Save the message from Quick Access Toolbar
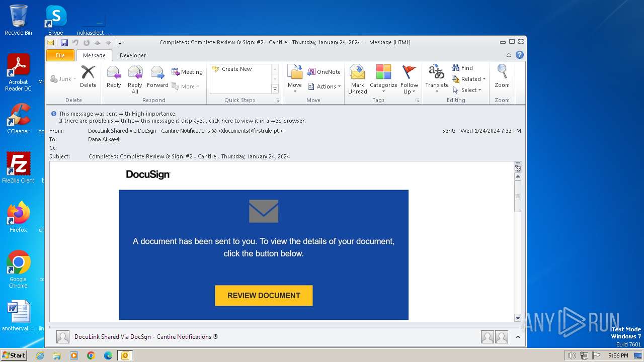Image resolution: width=644 pixels, height=362 pixels. pyautogui.click(x=64, y=43)
